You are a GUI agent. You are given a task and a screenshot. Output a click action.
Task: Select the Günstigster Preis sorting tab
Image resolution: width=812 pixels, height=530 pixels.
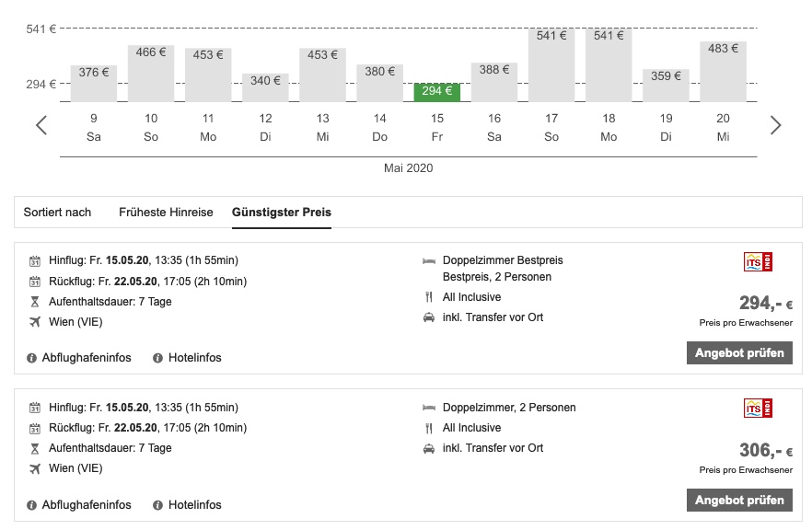pos(282,213)
